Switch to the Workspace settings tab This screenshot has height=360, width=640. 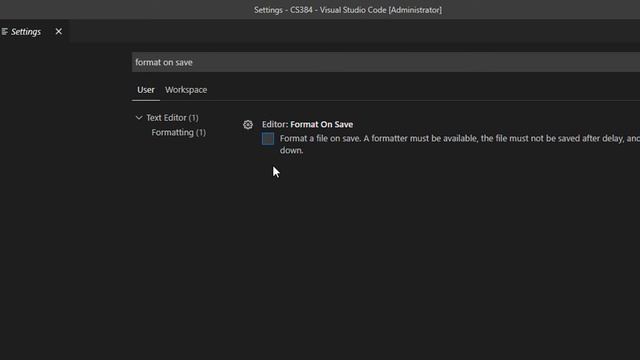[x=186, y=90]
